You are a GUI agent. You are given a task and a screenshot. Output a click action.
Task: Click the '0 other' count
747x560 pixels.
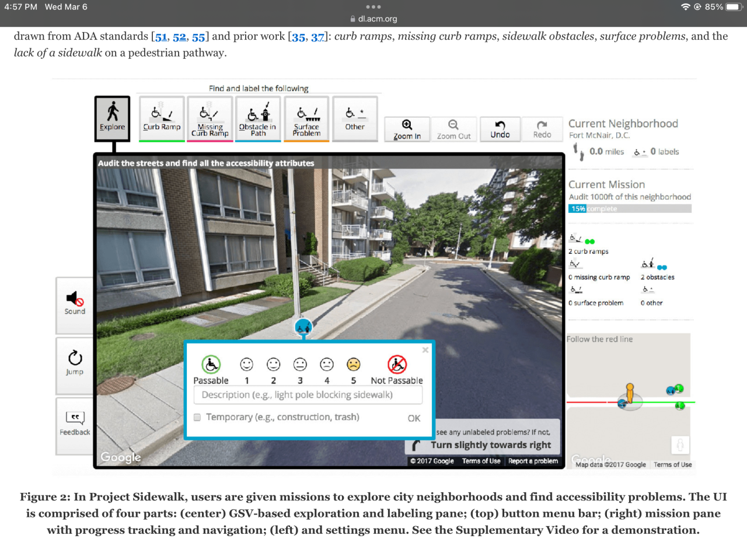coord(651,303)
